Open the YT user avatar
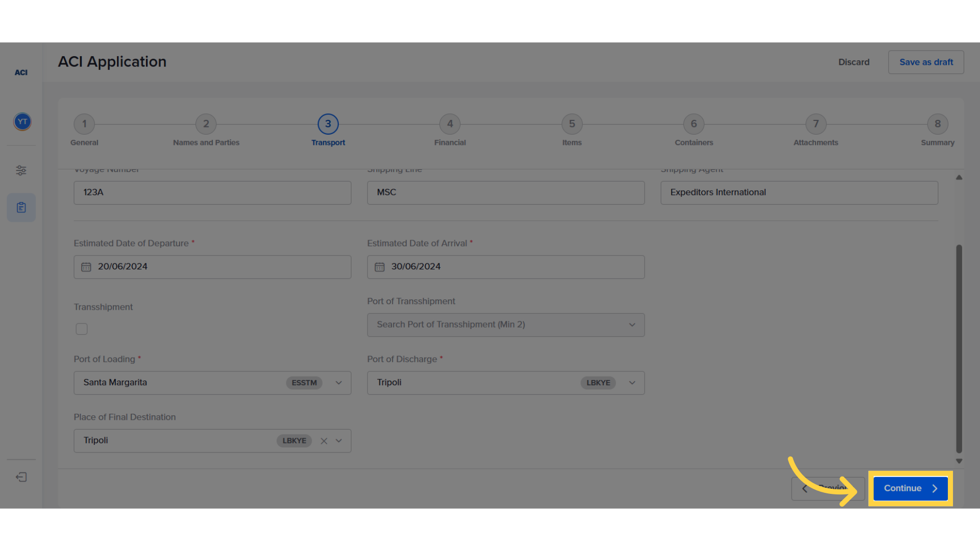This screenshot has height=551, width=980. point(22,121)
